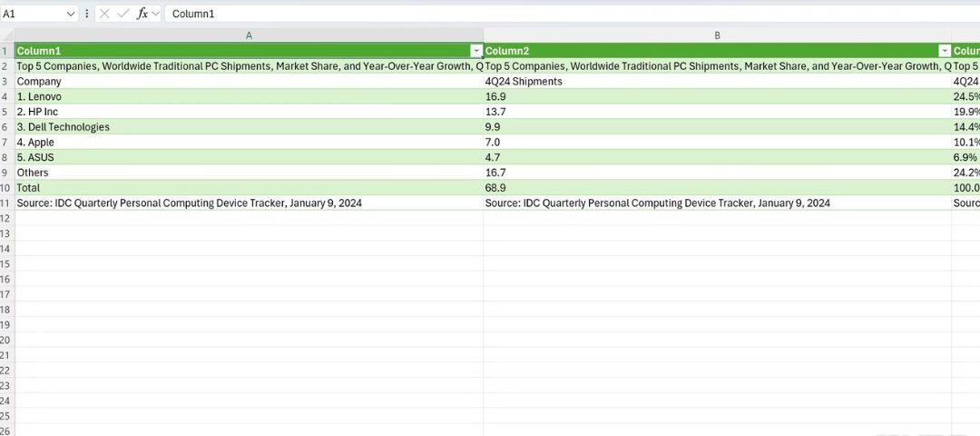Select row 10 header

coord(7,187)
